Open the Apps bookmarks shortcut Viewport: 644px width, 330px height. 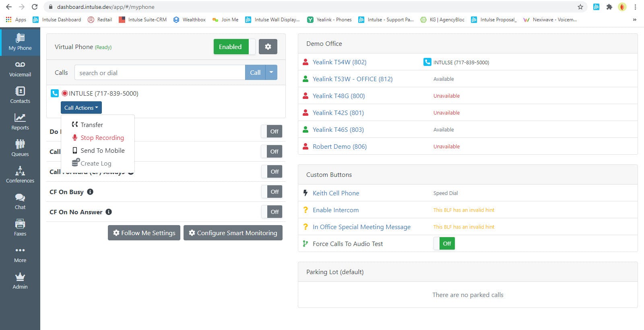coord(16,19)
